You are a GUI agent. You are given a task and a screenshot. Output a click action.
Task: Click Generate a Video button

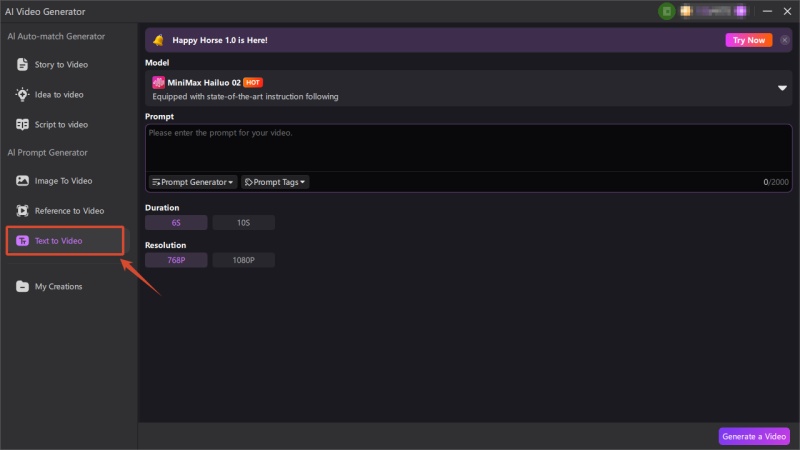point(754,436)
